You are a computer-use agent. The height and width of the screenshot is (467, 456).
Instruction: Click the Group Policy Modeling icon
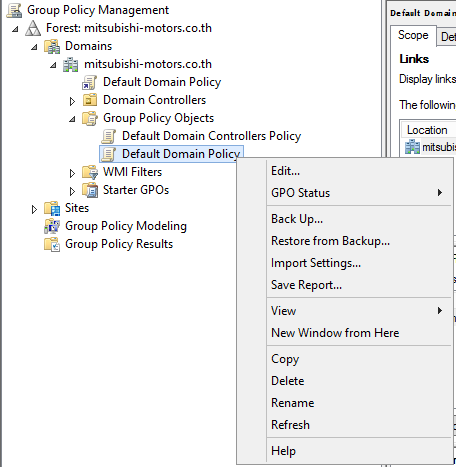52,226
